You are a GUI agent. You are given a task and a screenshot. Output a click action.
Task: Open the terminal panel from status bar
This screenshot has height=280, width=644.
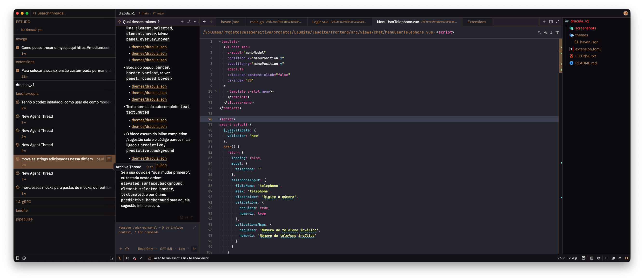coord(591,258)
